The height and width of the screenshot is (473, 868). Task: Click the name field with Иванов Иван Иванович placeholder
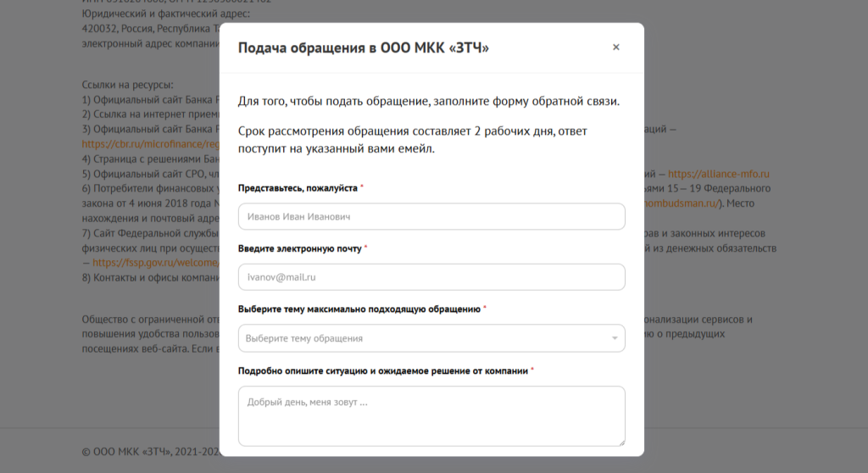tap(431, 216)
